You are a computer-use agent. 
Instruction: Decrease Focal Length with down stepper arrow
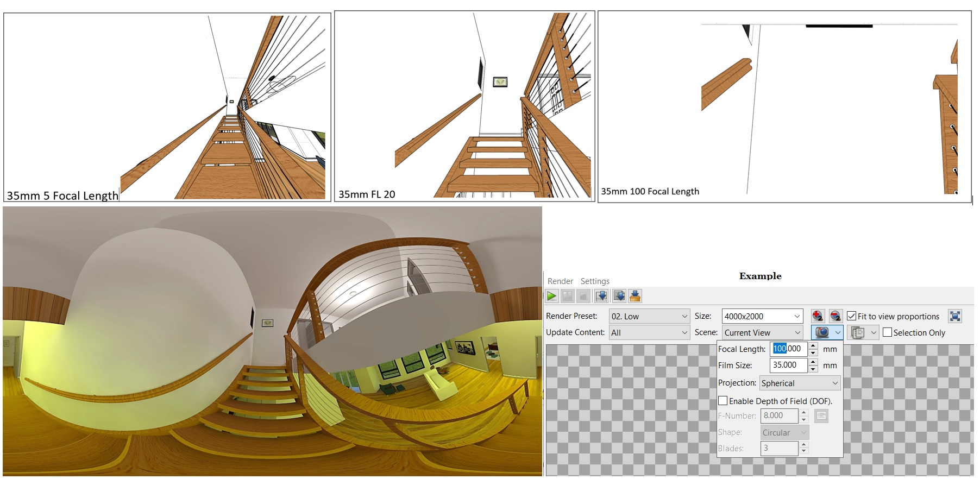click(x=813, y=352)
